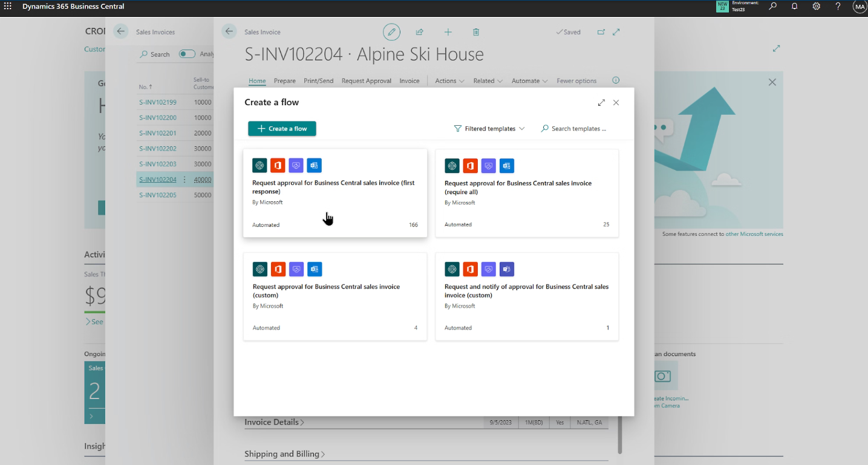Dismiss the banner with the X
The height and width of the screenshot is (465, 868).
(772, 82)
